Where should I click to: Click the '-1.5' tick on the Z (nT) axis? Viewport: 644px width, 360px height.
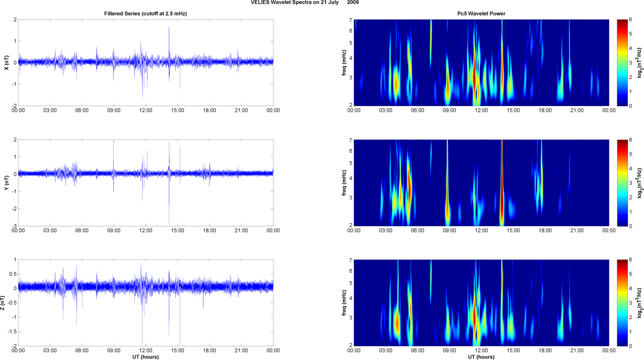[12, 332]
